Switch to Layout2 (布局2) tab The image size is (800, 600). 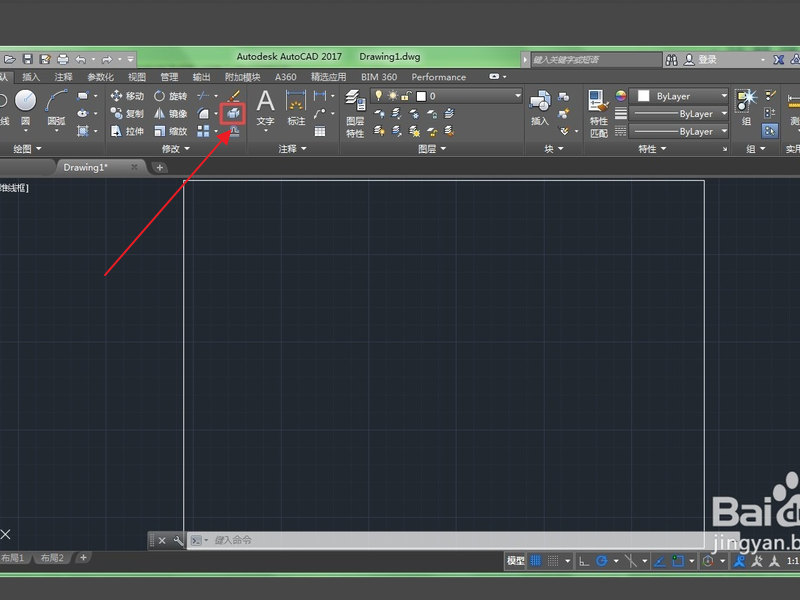[x=52, y=558]
